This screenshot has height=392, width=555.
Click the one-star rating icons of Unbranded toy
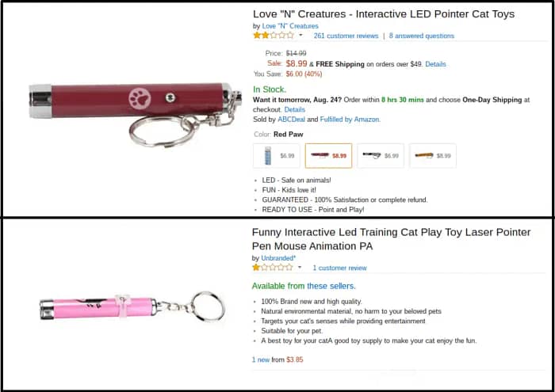(272, 268)
